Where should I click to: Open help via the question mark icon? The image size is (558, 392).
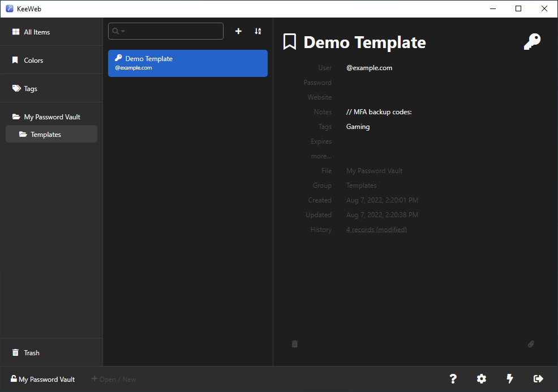(453, 379)
